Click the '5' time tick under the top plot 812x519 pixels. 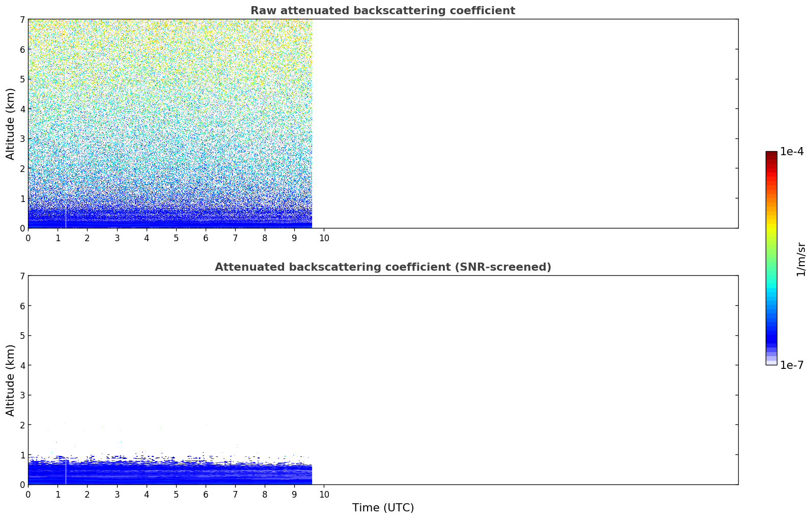pos(176,238)
